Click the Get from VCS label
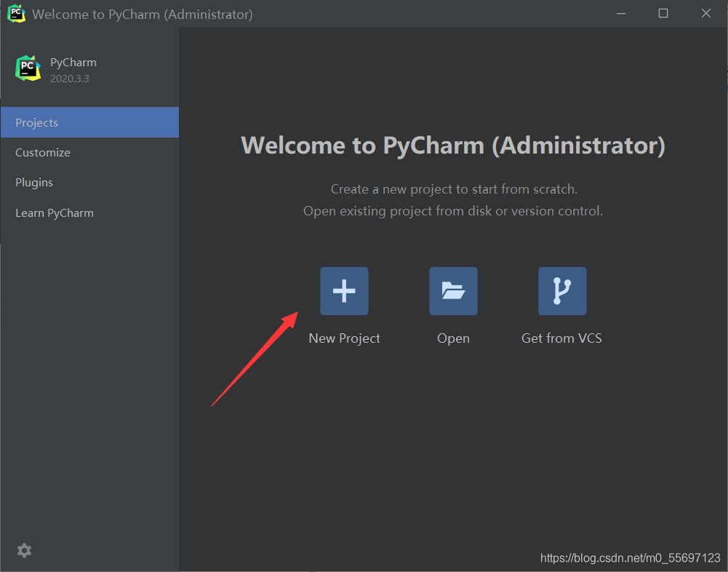728x572 pixels. [x=561, y=338]
